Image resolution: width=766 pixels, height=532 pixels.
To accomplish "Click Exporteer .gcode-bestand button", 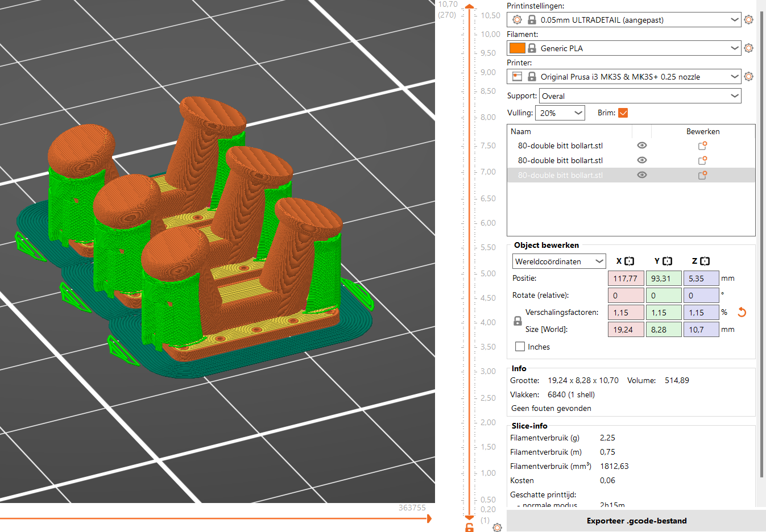I will [x=636, y=521].
